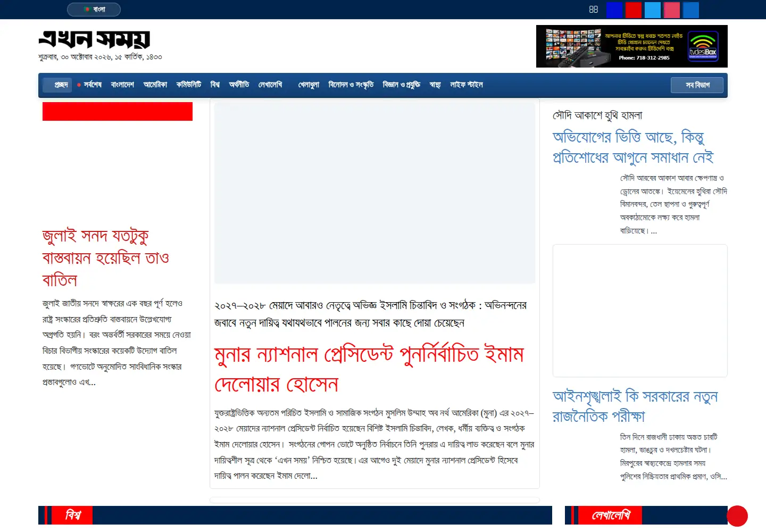This screenshot has width=766, height=532.
Task: Click the জুলাই সনদ article summary text
Action: point(117,343)
